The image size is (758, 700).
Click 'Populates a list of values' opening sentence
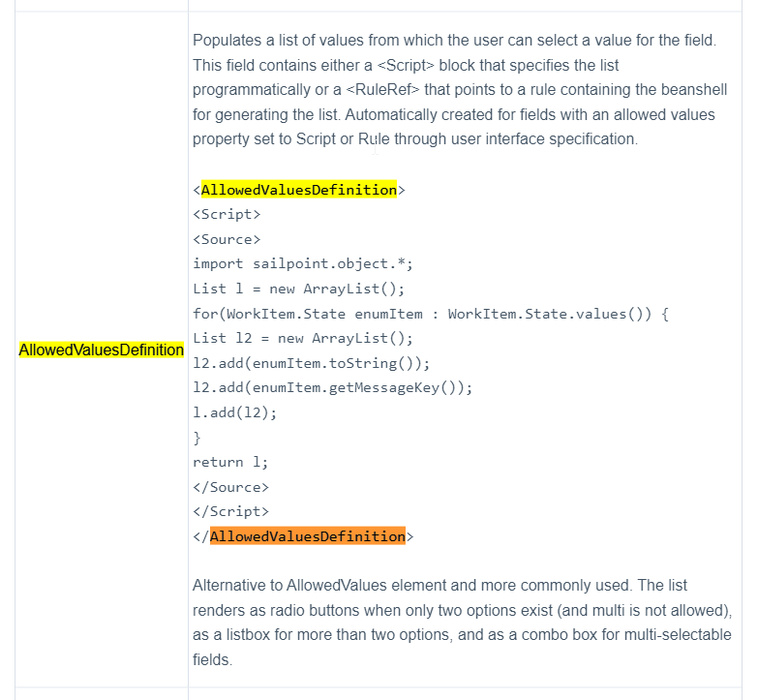290,41
